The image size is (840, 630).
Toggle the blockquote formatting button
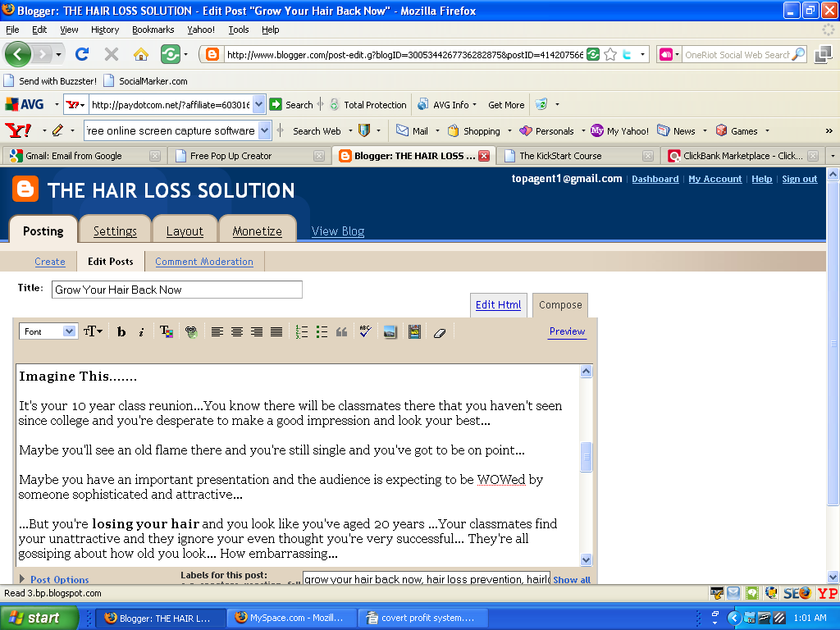[x=342, y=332]
